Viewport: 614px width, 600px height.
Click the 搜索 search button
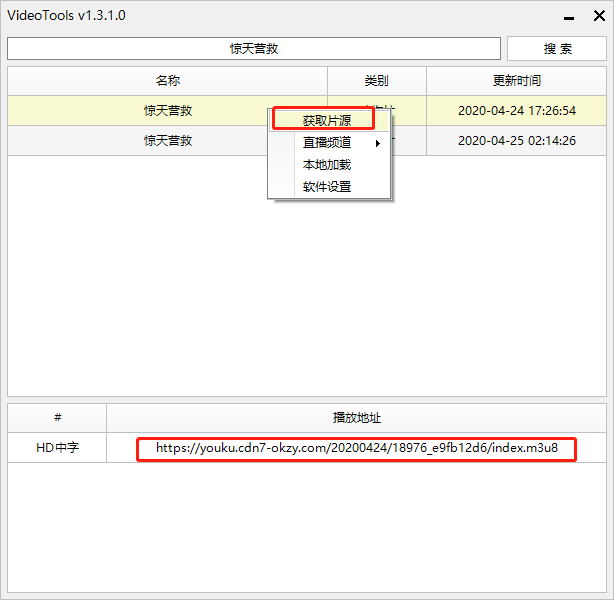click(x=556, y=49)
